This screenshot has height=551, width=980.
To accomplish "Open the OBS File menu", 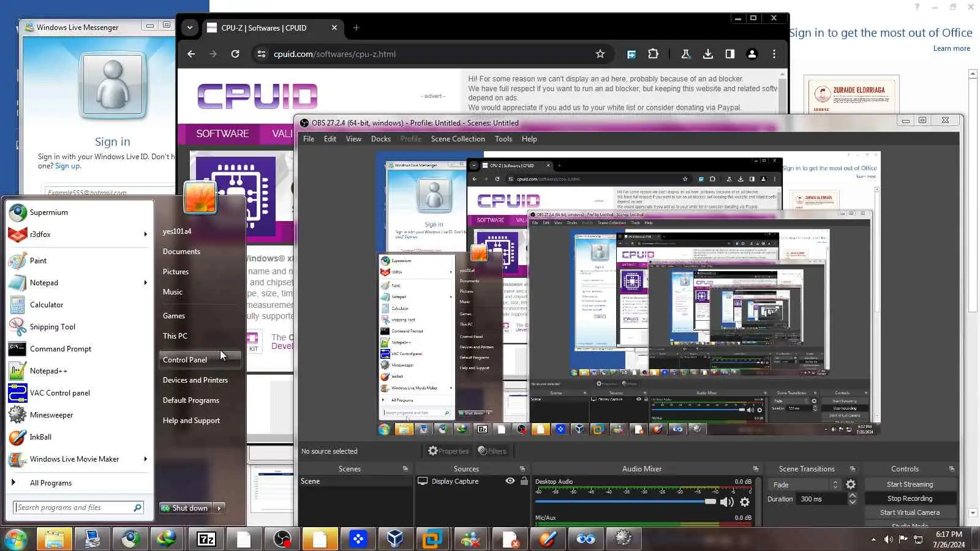I will click(309, 139).
